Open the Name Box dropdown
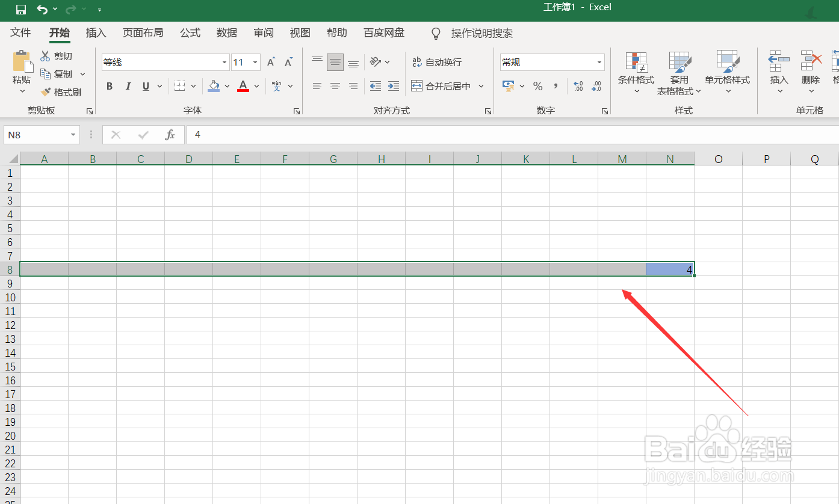The height and width of the screenshot is (504, 839). [x=73, y=135]
